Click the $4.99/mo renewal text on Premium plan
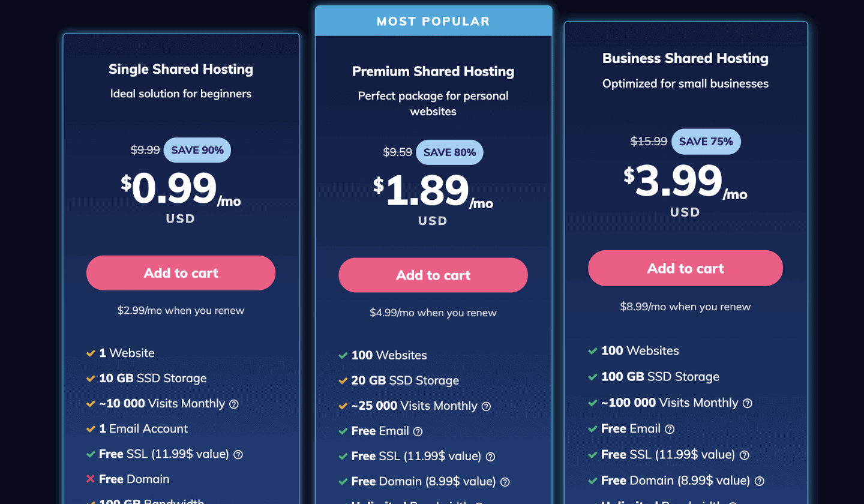 (x=433, y=313)
